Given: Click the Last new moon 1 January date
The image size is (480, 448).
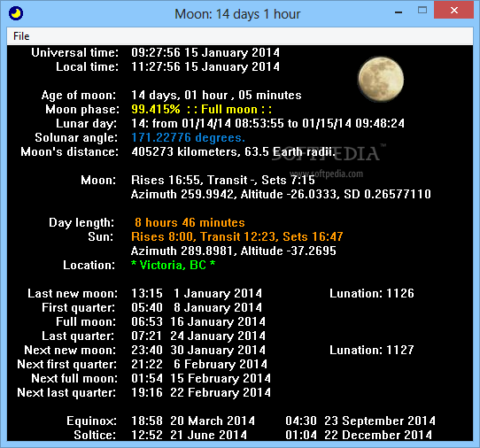Looking at the screenshot, I should tap(197, 293).
